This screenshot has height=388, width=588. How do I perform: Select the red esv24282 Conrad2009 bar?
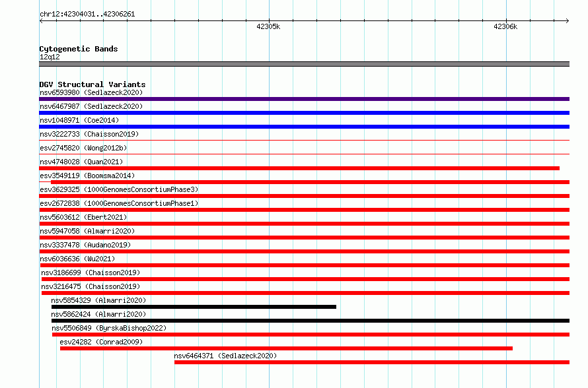pos(286,348)
